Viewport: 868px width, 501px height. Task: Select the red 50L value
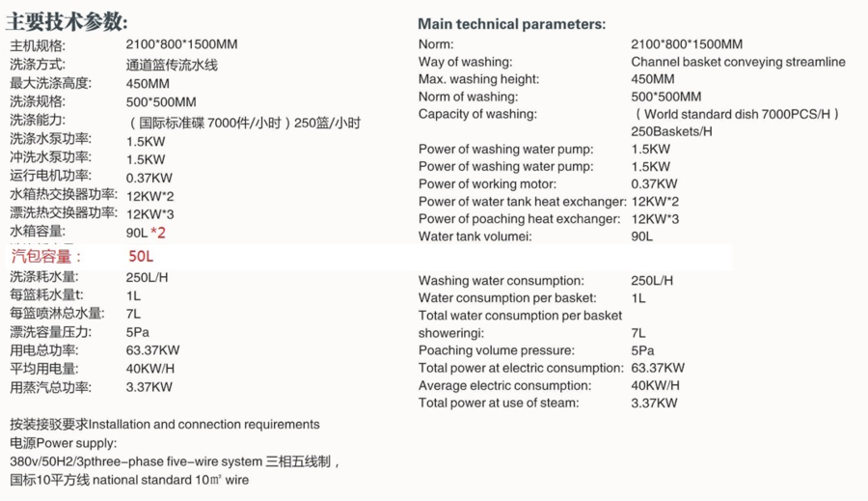141,257
